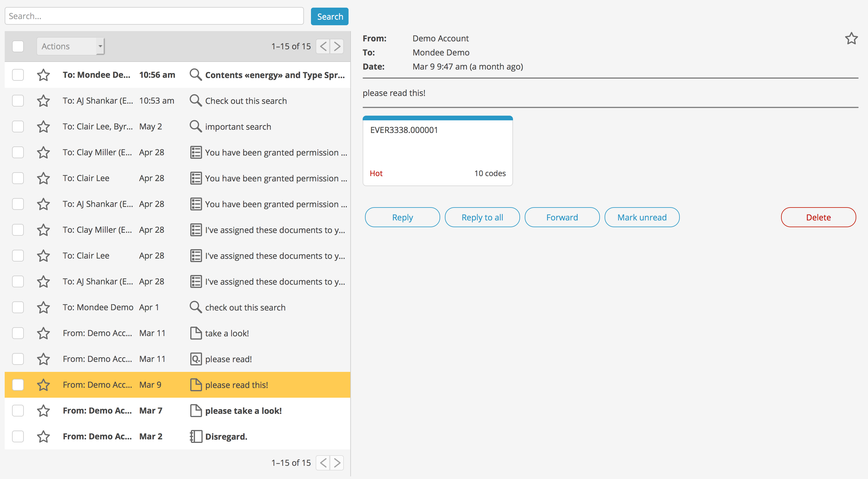Star the open message in detail pane
Image resolution: width=868 pixels, height=479 pixels.
[x=851, y=38]
